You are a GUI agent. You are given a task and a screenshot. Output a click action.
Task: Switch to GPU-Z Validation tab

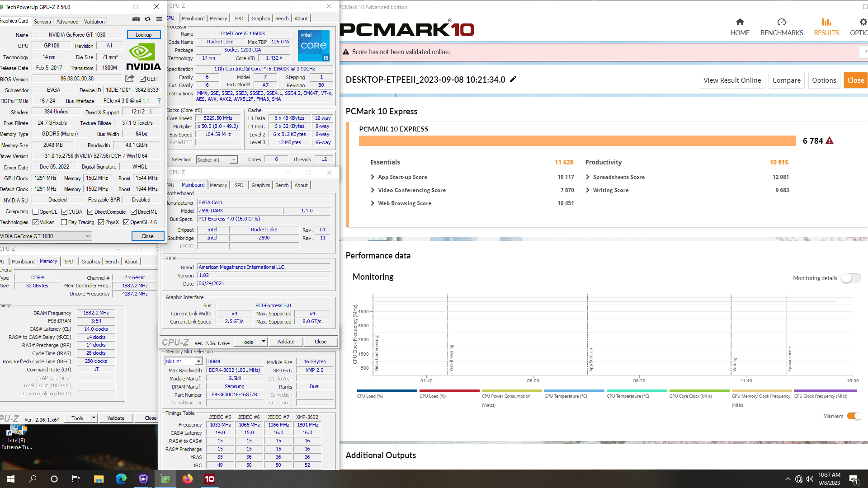[x=94, y=22]
